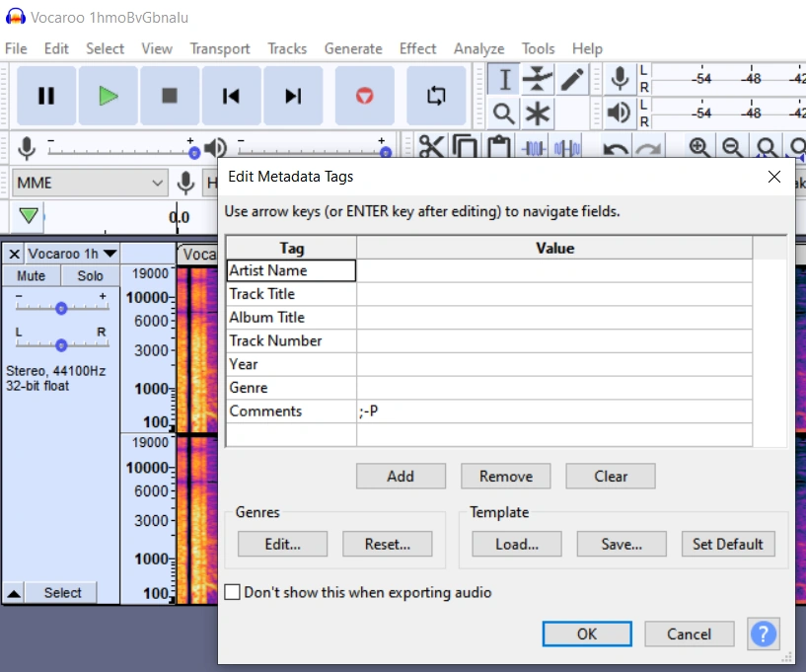Toggle the Loop button
806x672 pixels.
click(436, 96)
